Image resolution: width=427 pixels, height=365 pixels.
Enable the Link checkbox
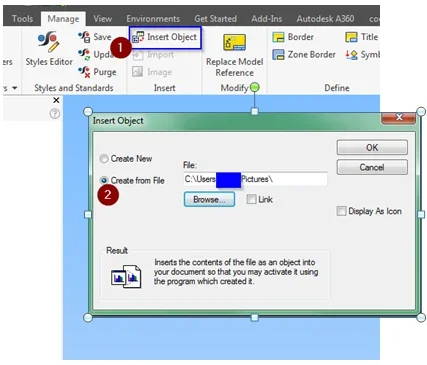click(x=251, y=199)
